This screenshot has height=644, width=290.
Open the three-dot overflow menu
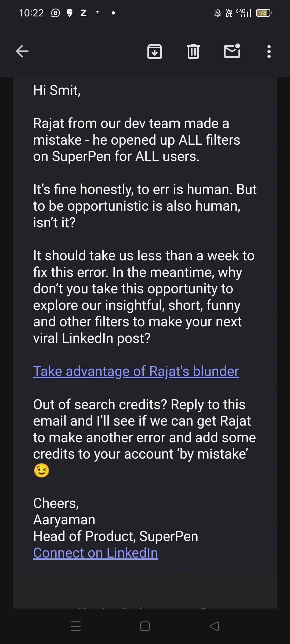click(x=269, y=51)
